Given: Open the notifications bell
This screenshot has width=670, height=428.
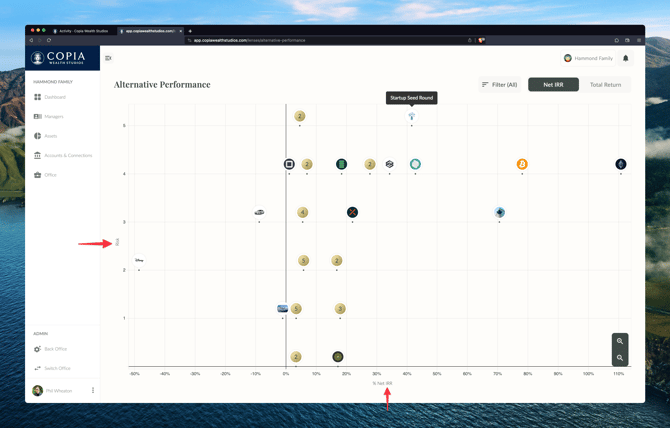Looking at the screenshot, I should point(626,58).
